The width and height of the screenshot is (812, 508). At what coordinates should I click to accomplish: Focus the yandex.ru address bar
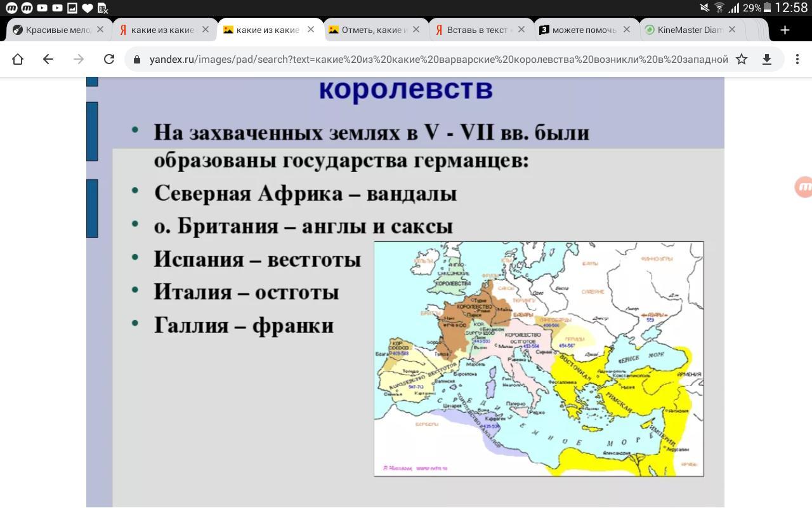pos(439,59)
